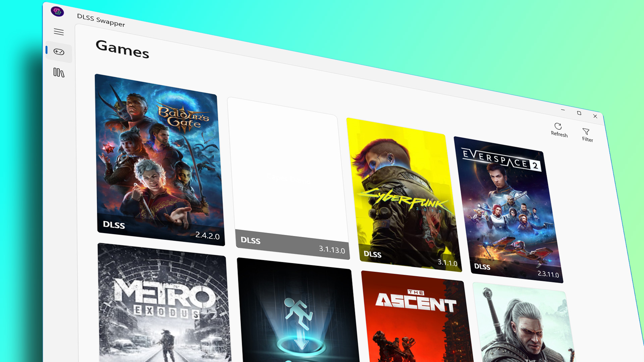Click DLSS version 2.3.11.0 on Everspace 2
644x362 pixels.
[x=548, y=274]
